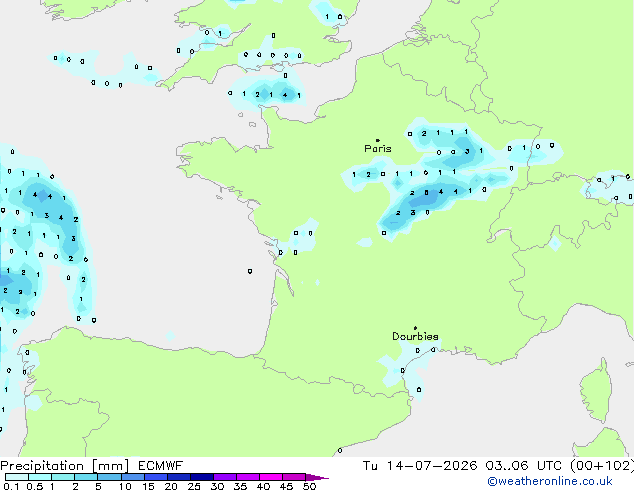The image size is (634, 490).
Task: Pick the 45–50 mm legend swatch
Action: [x=294, y=477]
